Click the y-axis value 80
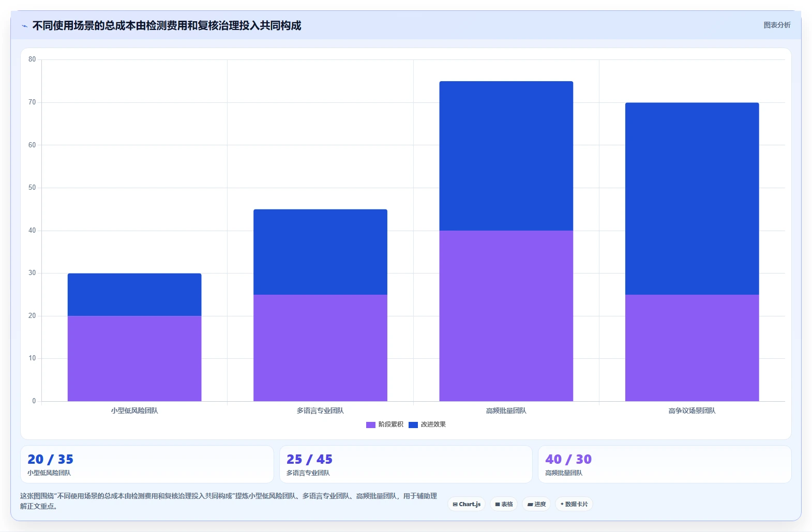 [32, 59]
